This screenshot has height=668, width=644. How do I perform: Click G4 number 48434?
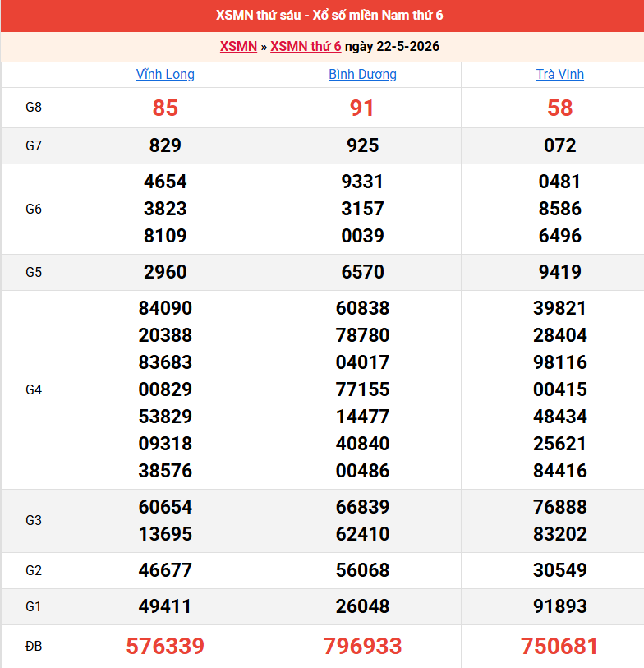559,417
